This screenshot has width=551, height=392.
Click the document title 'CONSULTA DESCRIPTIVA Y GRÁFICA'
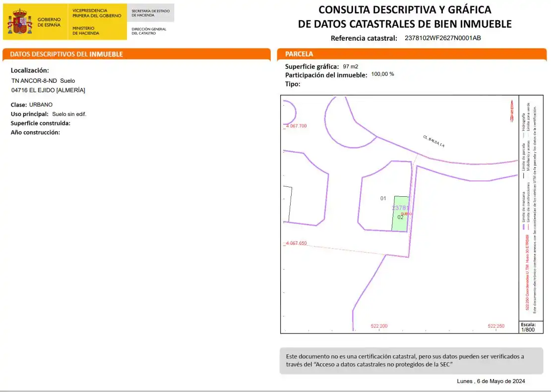405,9
